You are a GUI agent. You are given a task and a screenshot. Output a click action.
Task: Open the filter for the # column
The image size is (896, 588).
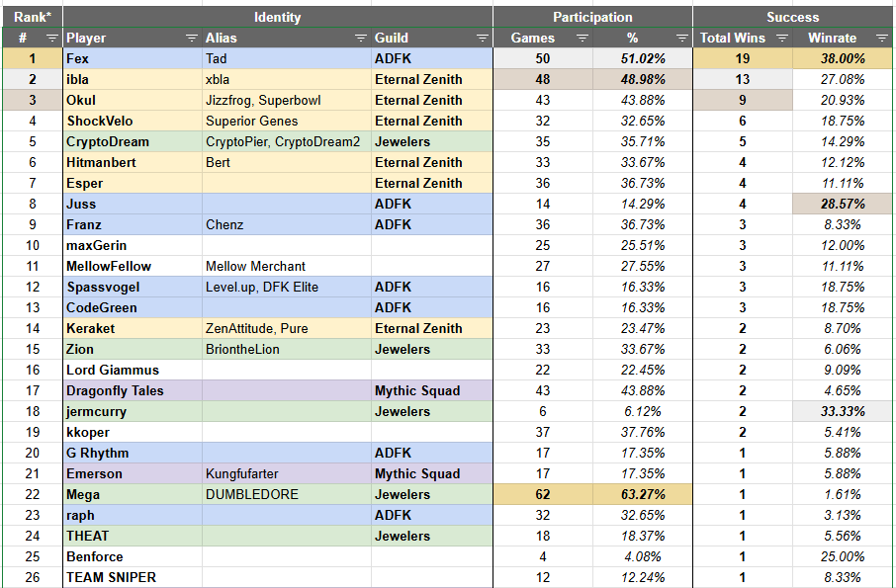52,39
